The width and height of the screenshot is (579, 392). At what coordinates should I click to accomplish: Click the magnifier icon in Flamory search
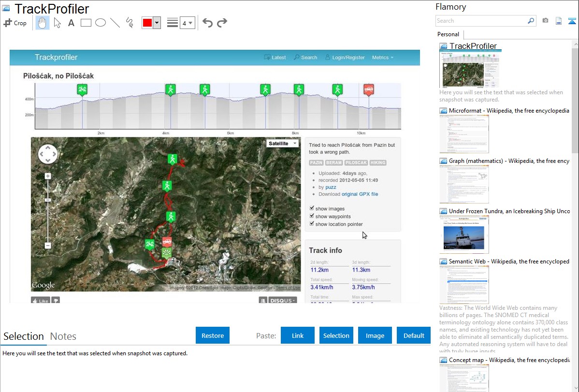click(x=531, y=21)
